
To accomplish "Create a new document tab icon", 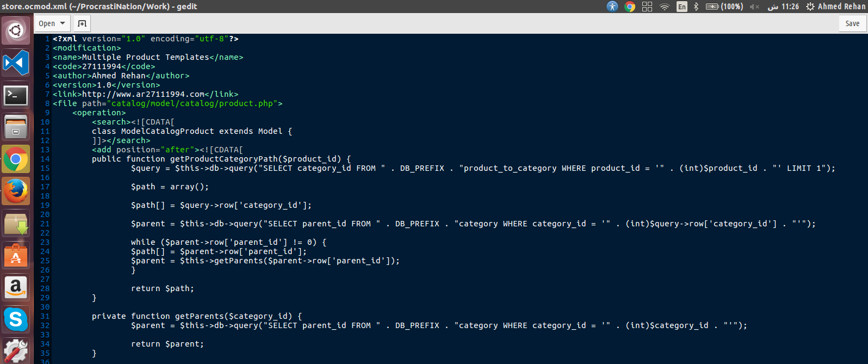I will pos(82,23).
